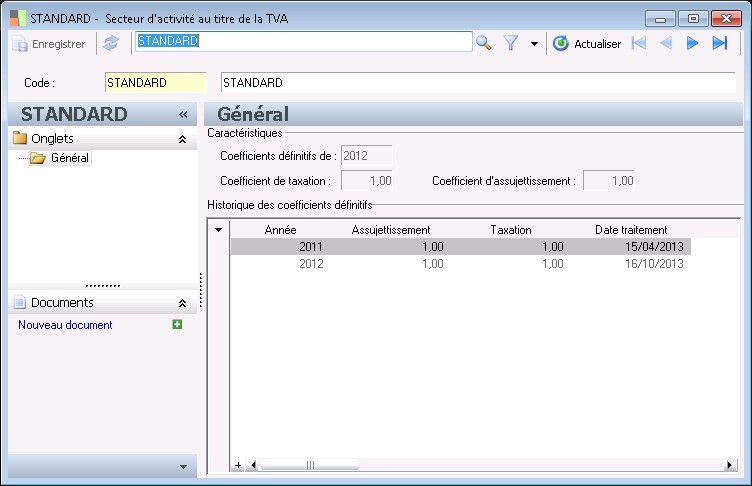
Task: Click the green plus add document icon
Action: (177, 324)
